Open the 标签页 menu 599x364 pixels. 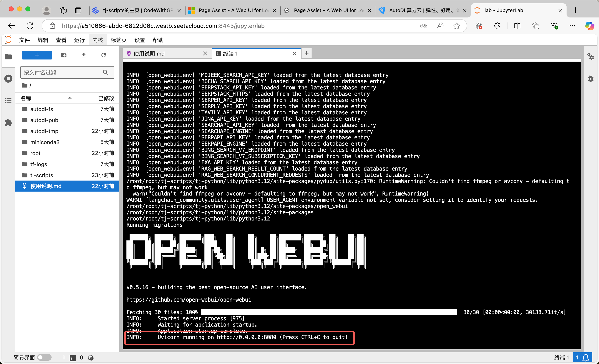pos(119,40)
